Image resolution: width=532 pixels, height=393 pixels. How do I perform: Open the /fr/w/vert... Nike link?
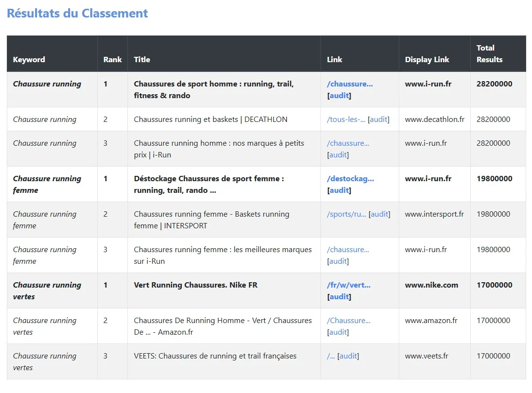tap(349, 285)
